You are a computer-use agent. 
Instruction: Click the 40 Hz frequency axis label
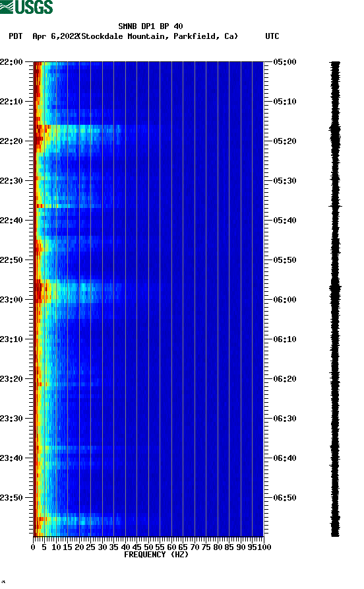point(125,547)
